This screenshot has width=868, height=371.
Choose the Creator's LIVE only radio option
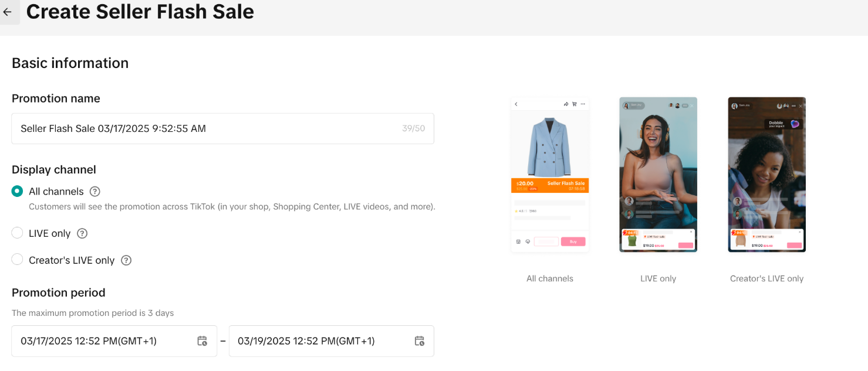pos(18,260)
